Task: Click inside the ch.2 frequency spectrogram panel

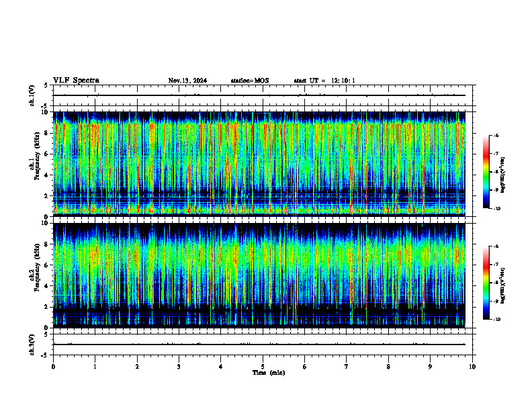Action: [263, 275]
